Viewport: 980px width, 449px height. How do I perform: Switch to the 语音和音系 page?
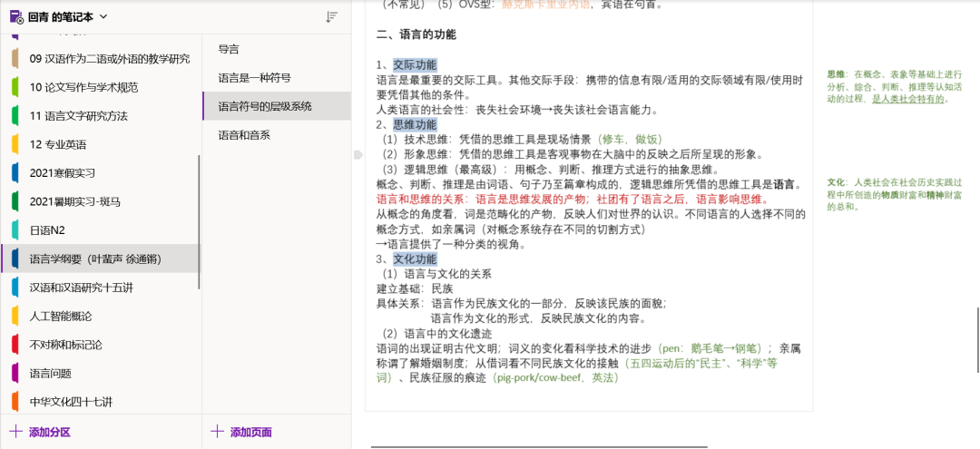[244, 135]
